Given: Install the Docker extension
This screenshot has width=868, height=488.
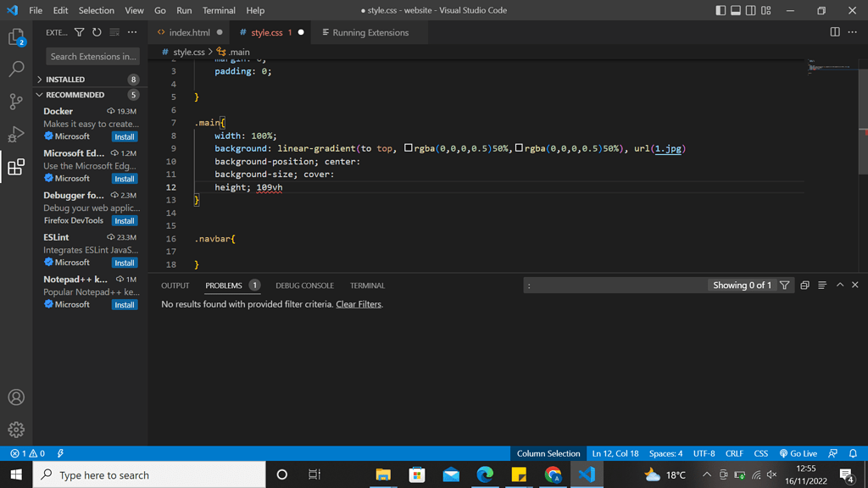Looking at the screenshot, I should pos(124,136).
